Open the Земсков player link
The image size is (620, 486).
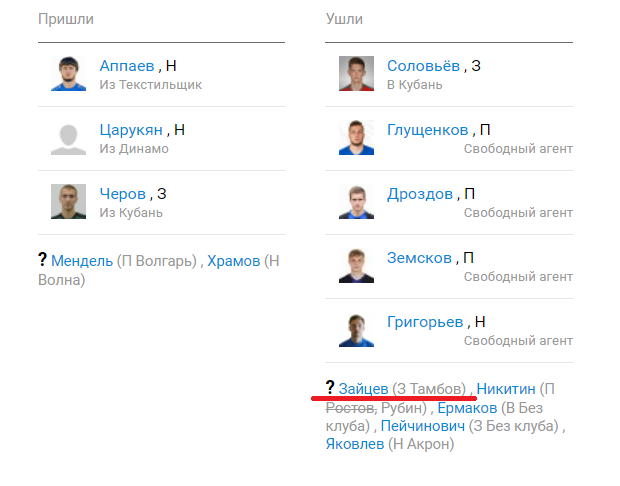419,258
